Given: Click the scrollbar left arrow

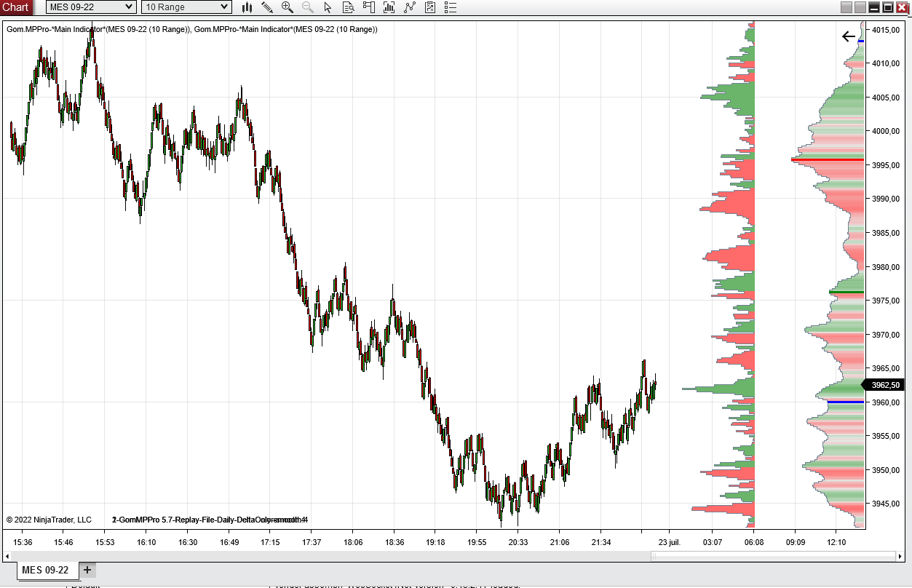Looking at the screenshot, I should pos(7,556).
